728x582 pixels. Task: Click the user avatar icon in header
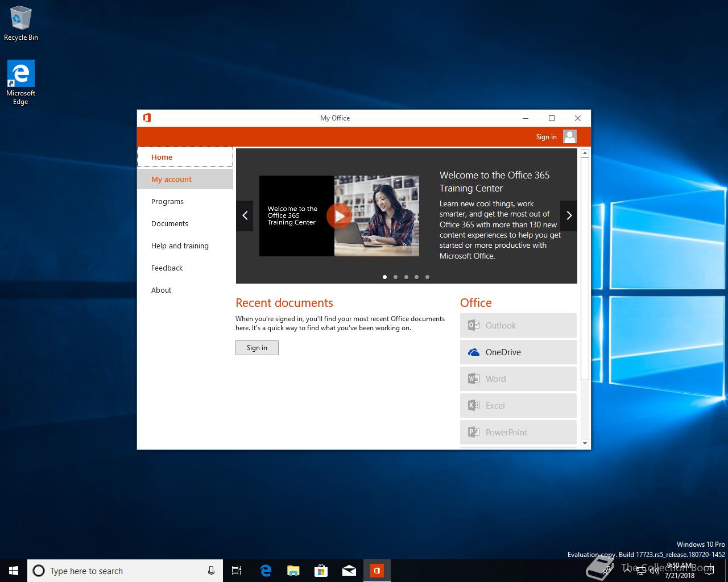[x=569, y=136]
